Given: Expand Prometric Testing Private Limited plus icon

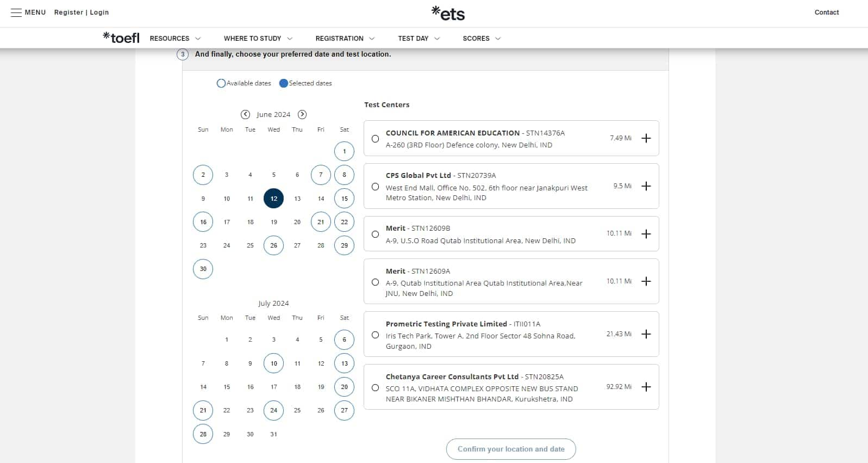Looking at the screenshot, I should pos(646,334).
